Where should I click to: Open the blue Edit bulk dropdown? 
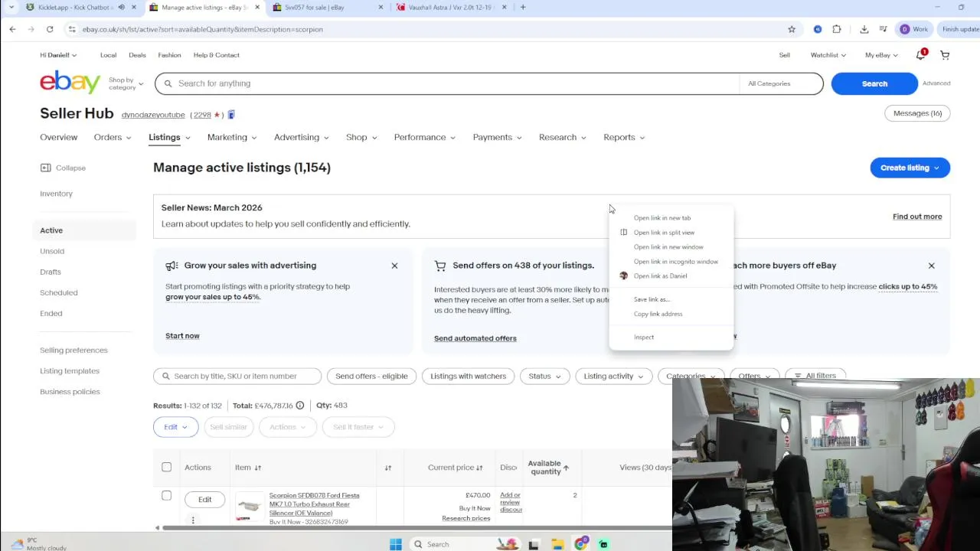click(175, 427)
